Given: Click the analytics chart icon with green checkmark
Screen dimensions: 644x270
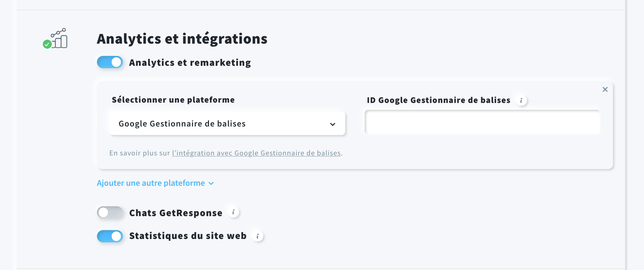Looking at the screenshot, I should 55,39.
